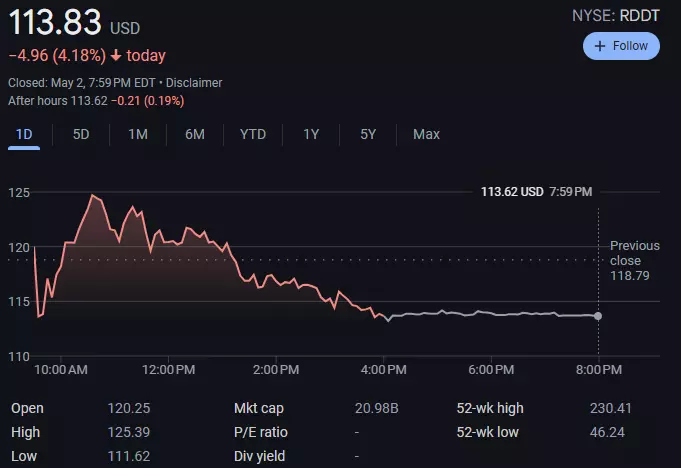This screenshot has height=468, width=681.
Task: Open the 6M chart range
Action: click(195, 134)
